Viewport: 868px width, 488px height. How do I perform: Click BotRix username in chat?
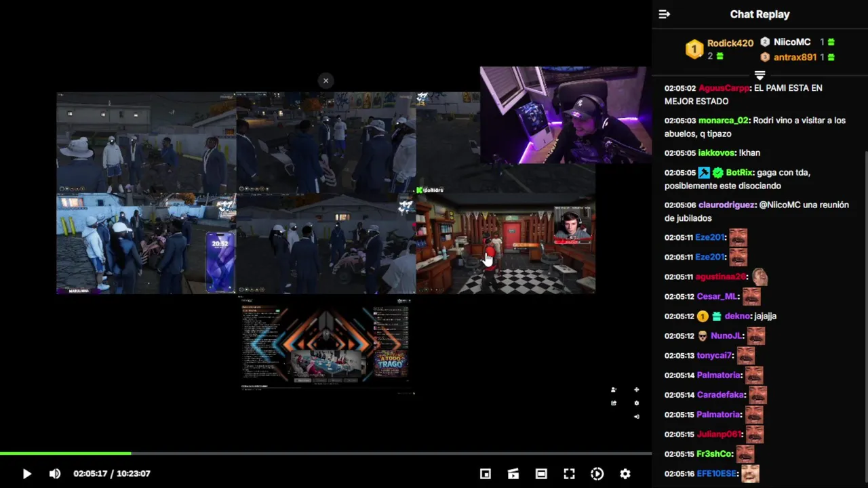(x=739, y=173)
